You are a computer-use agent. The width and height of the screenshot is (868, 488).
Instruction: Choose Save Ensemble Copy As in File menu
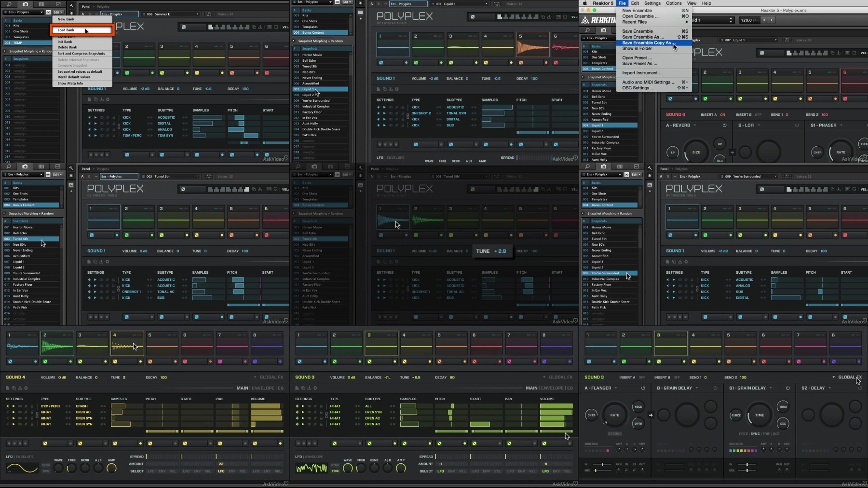[653, 42]
